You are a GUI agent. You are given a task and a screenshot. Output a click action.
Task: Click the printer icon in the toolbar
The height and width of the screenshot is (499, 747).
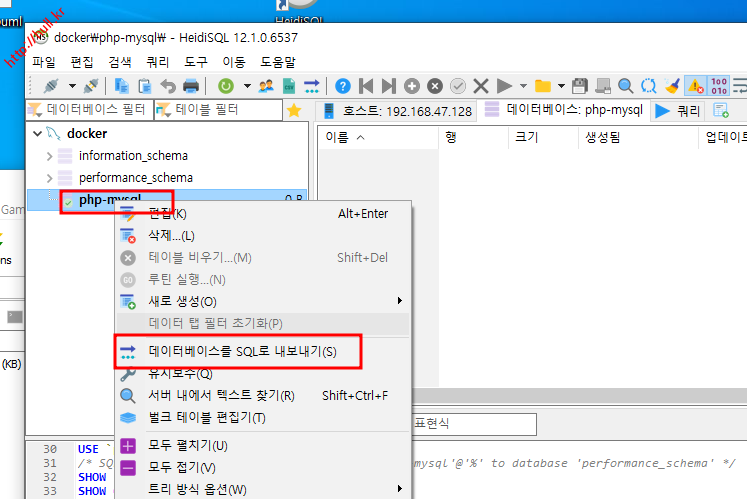[190, 86]
